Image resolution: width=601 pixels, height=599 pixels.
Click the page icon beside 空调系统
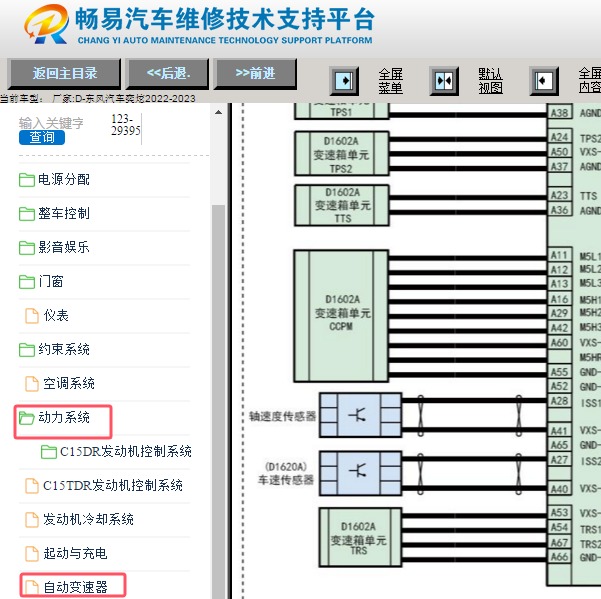(x=32, y=384)
